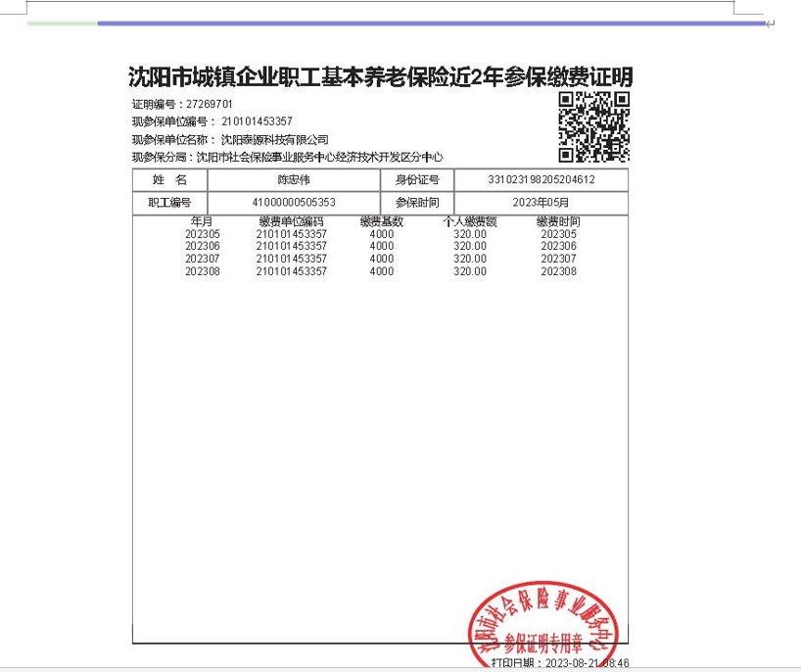Click the 年月 column header
Viewport: 801px width, 672px height.
[202, 221]
